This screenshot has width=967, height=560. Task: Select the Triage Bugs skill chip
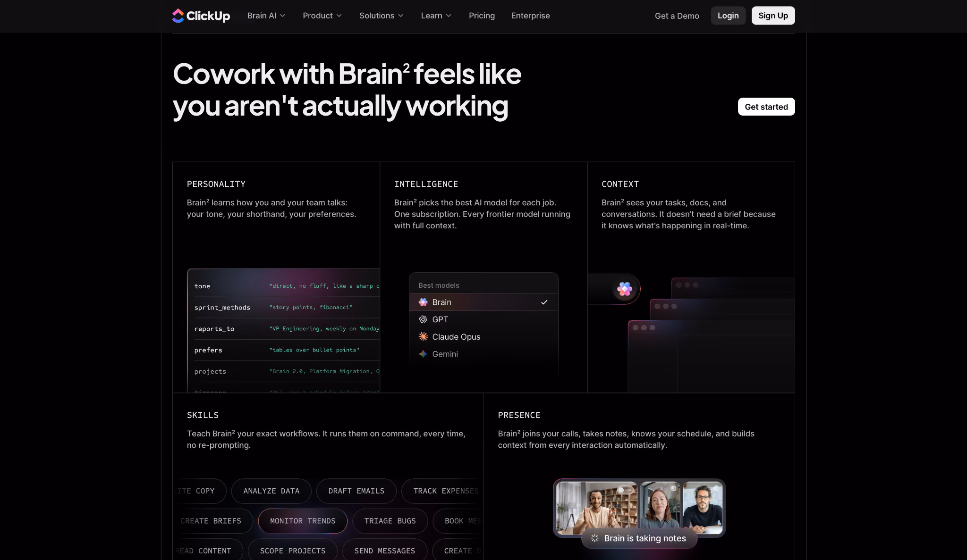390,521
